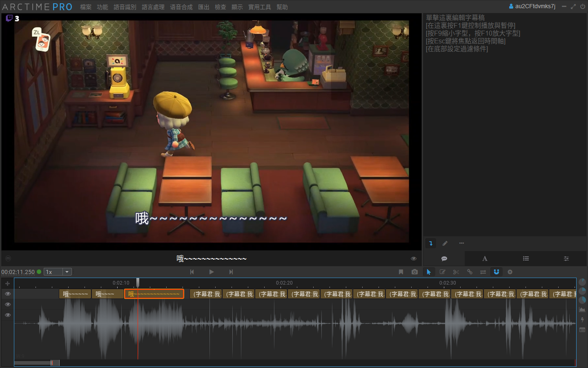Toggle visibility of the second track
This screenshot has height=368, width=588.
coord(7,305)
